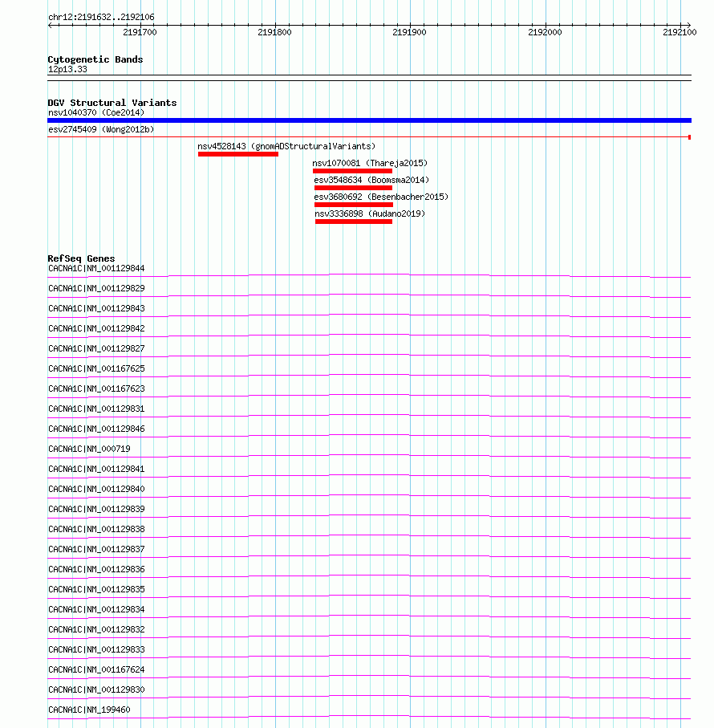Select transcript CACNA1C|NM_001129834

(96, 609)
